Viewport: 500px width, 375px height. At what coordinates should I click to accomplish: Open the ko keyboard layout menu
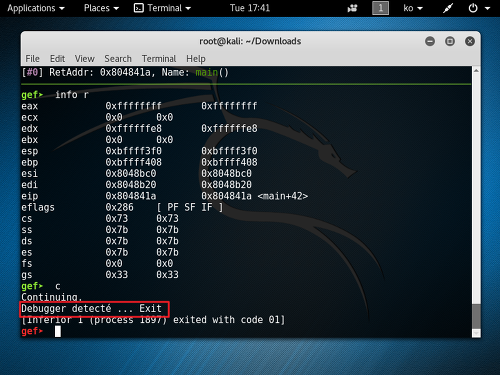413,8
